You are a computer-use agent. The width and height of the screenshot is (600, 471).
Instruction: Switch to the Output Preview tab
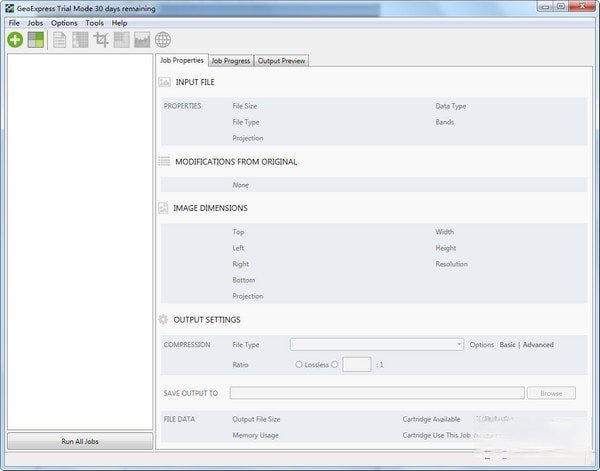click(x=281, y=61)
